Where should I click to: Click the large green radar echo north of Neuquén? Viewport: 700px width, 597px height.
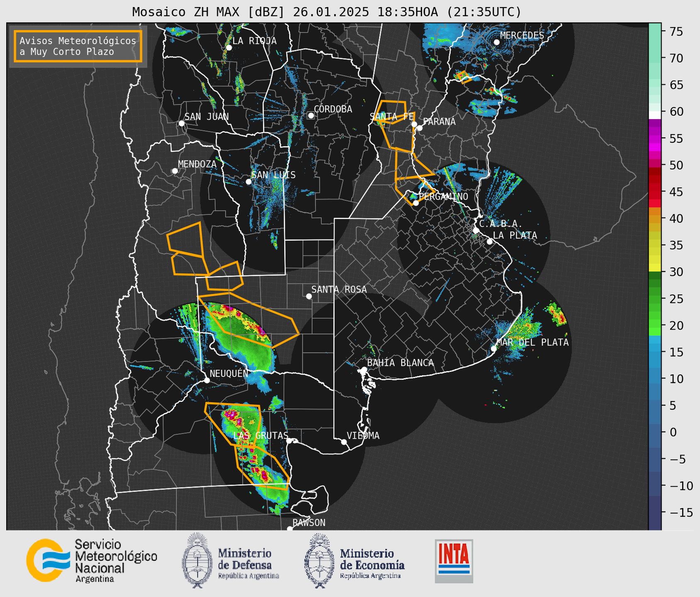[241, 338]
